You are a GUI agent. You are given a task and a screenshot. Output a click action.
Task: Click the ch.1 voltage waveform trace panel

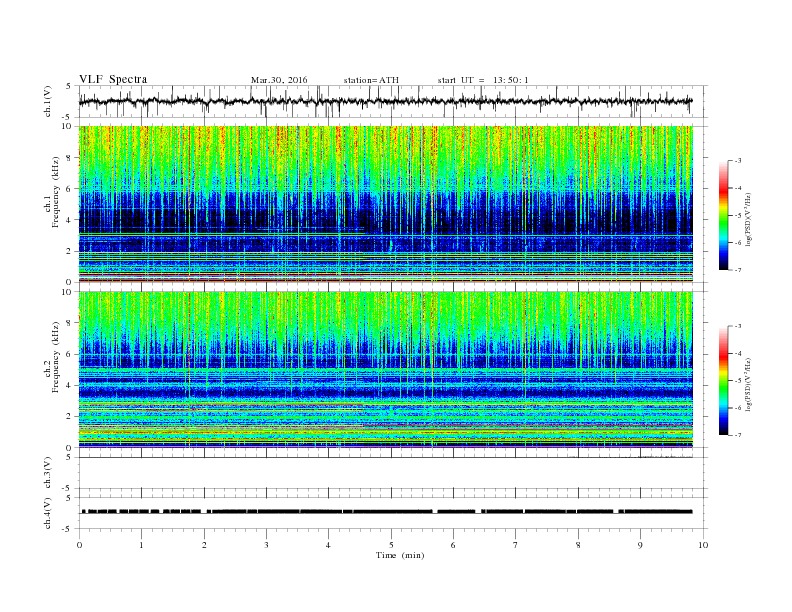(x=392, y=101)
